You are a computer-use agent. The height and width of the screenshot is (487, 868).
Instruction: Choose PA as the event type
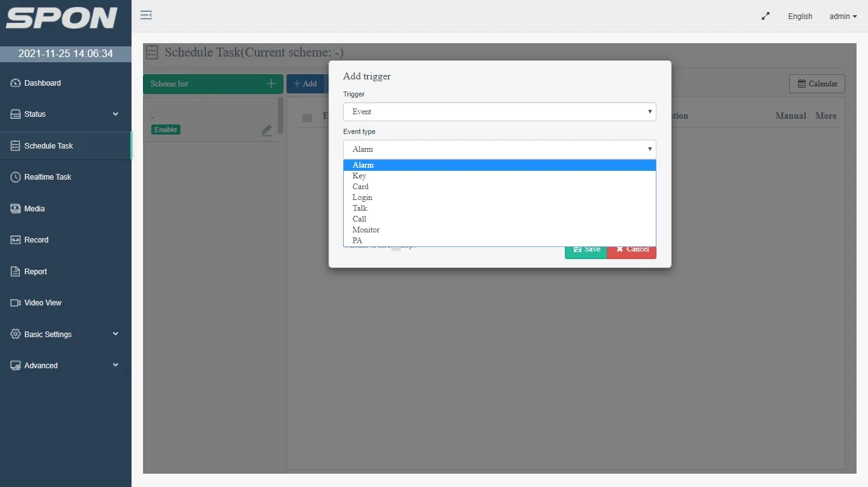[x=499, y=241]
